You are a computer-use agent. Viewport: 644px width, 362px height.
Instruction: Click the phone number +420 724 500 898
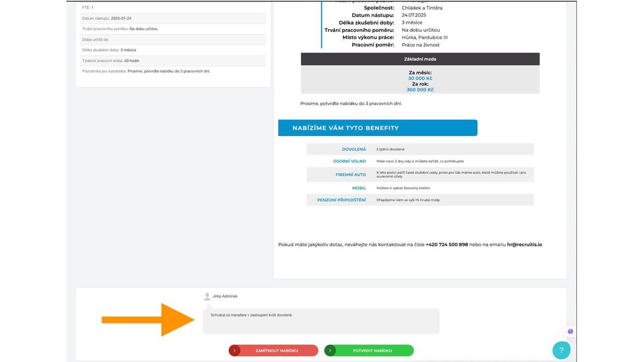coord(447,245)
